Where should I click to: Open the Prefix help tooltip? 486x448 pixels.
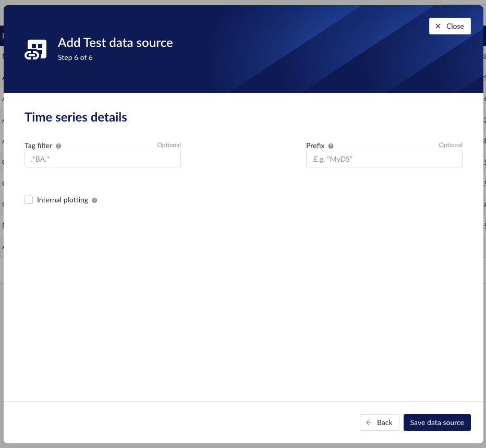coord(331,146)
